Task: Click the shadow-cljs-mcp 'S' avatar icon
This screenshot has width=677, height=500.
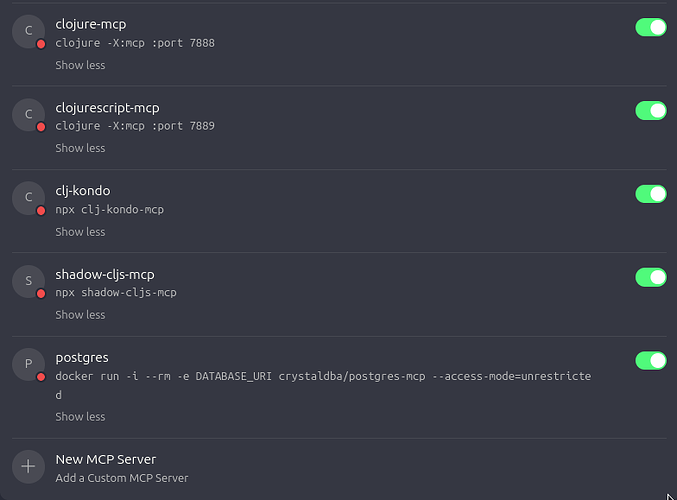Action: click(28, 281)
